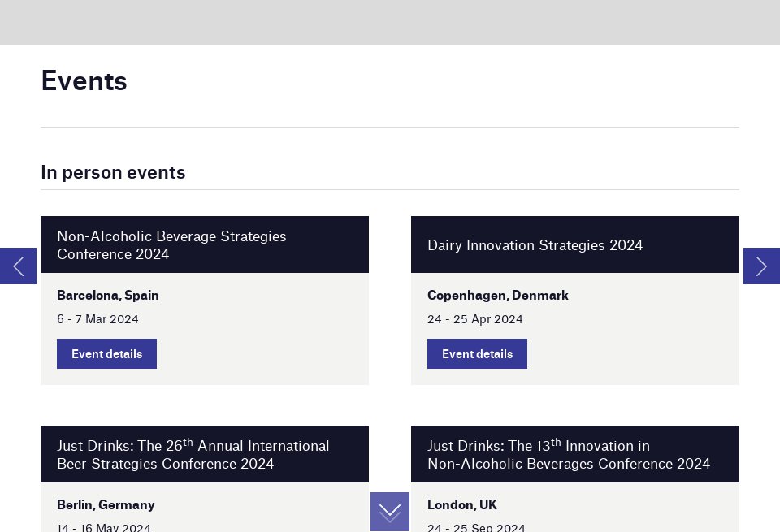
Task: Select the Non-Alcoholic Beverage Strategies Conference 2024 title
Action: (171, 245)
